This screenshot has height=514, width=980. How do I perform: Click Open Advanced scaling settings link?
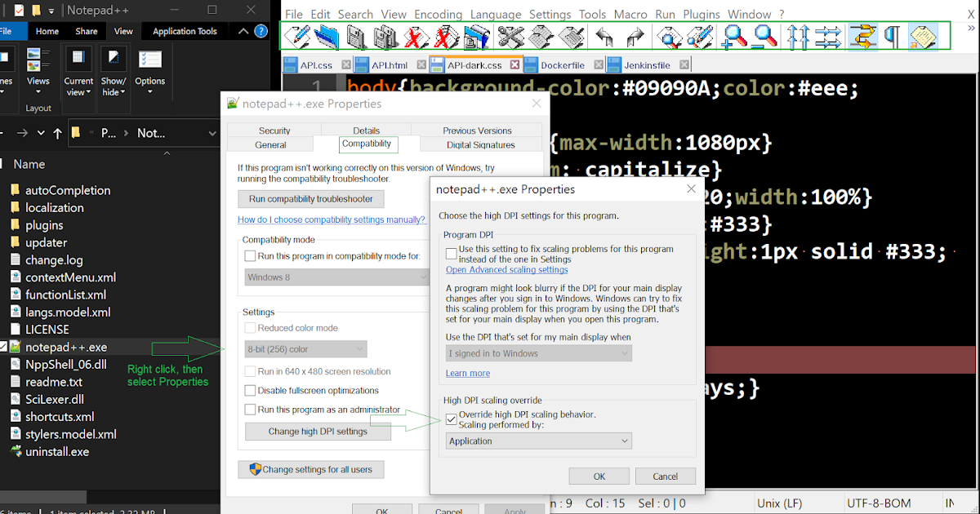point(506,269)
